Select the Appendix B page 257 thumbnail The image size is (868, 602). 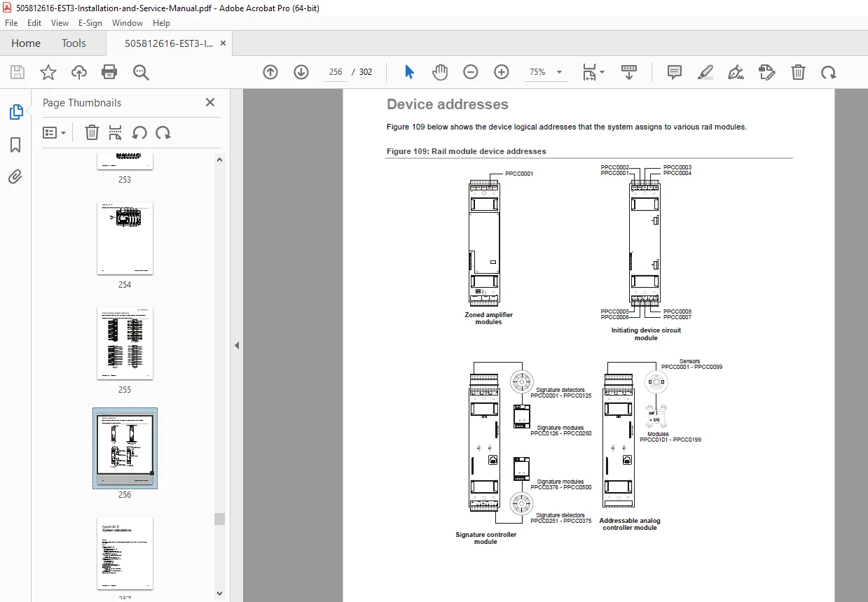(125, 554)
